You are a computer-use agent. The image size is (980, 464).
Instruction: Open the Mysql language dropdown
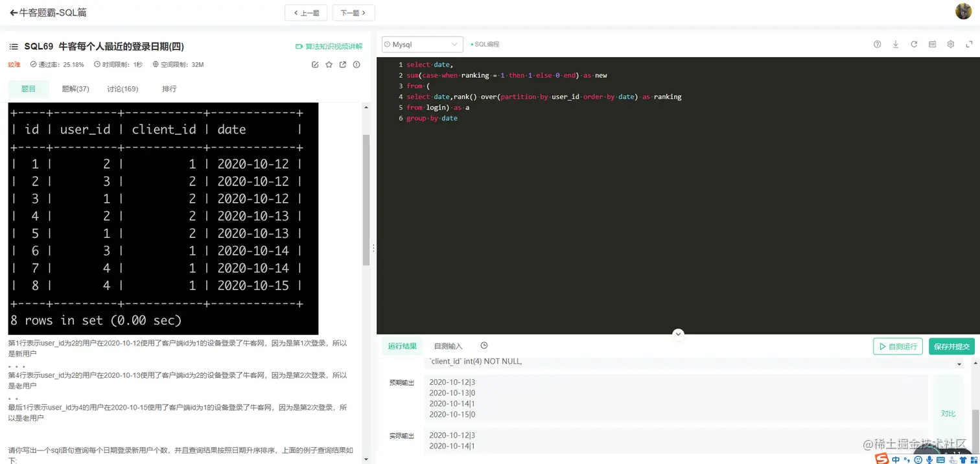tap(421, 44)
